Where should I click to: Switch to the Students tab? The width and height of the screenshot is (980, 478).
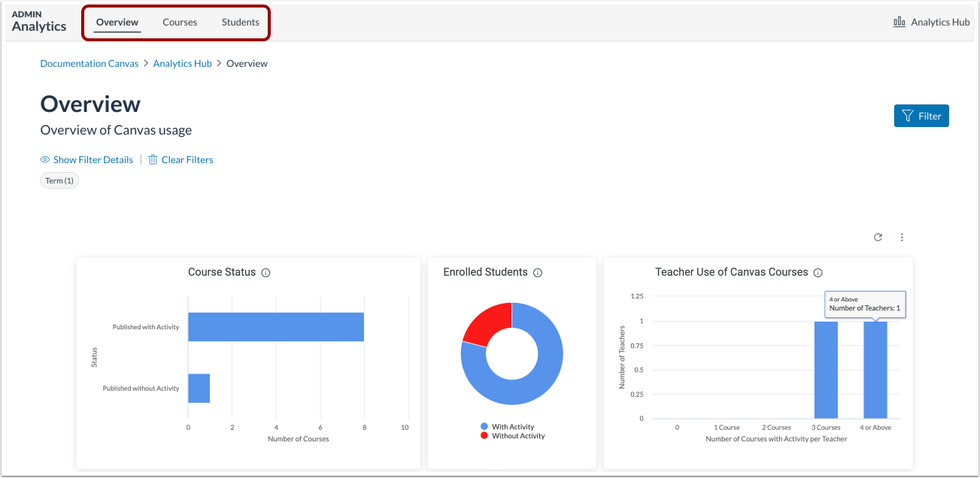click(x=240, y=22)
